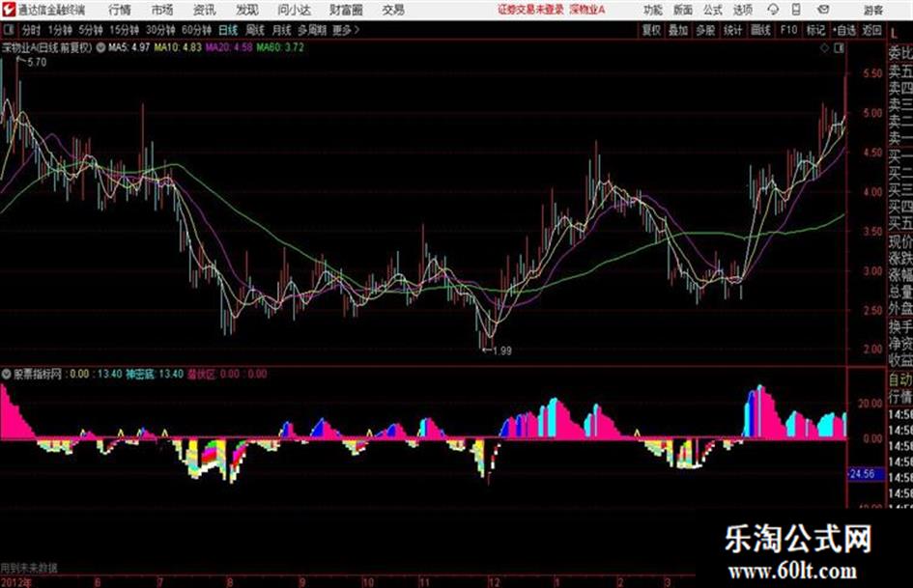Open the 交易 menu
913x588 pixels.
[x=393, y=10]
